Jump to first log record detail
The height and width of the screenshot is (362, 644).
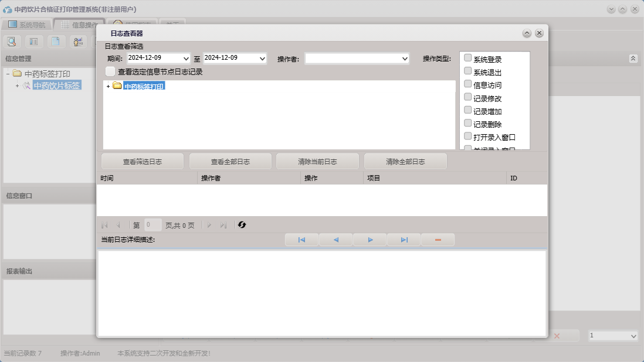coord(301,240)
